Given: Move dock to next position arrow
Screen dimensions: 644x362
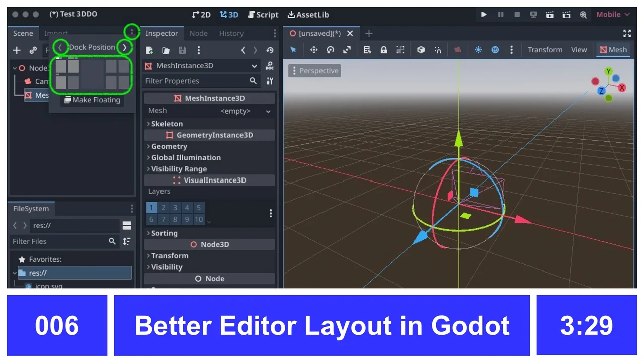Looking at the screenshot, I should [x=124, y=47].
